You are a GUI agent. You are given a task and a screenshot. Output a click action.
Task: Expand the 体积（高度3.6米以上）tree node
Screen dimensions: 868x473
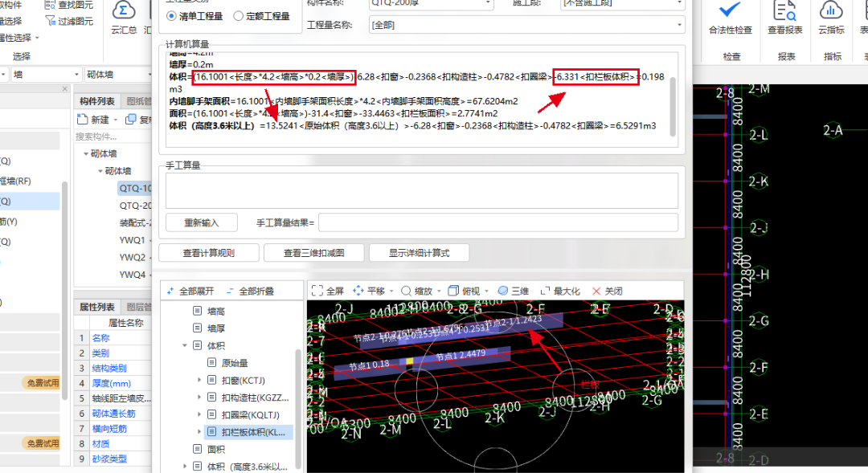click(185, 467)
